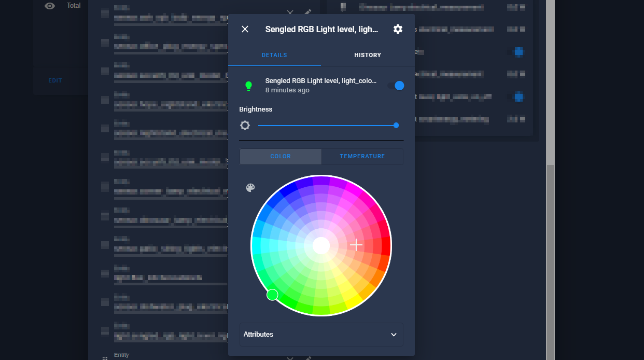The image size is (644, 360).
Task: Open entity settings via gear icon
Action: [x=398, y=29]
